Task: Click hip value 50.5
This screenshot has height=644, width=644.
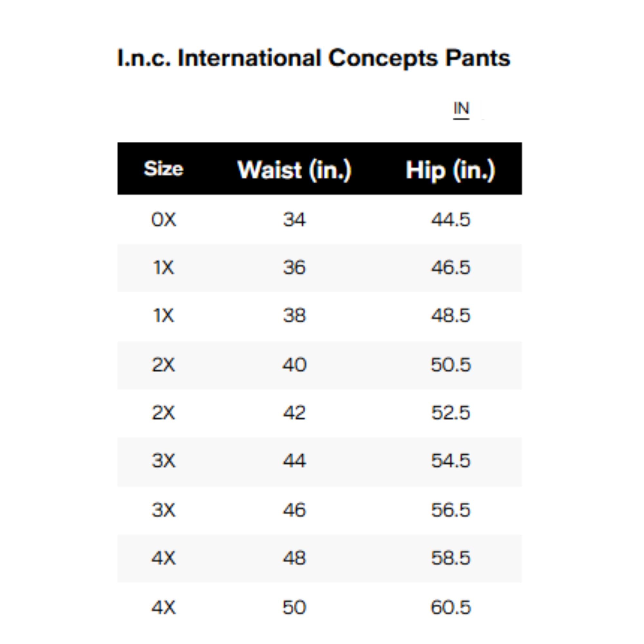Action: tap(450, 365)
